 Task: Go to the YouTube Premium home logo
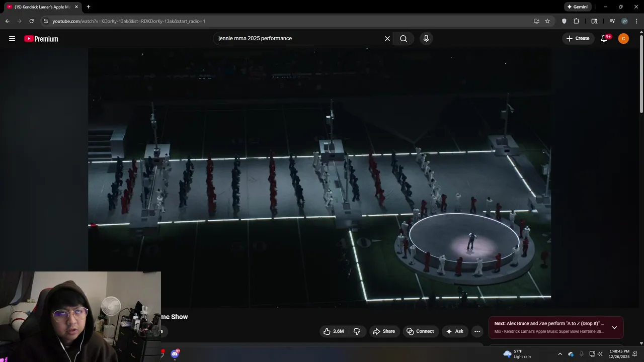point(41,39)
